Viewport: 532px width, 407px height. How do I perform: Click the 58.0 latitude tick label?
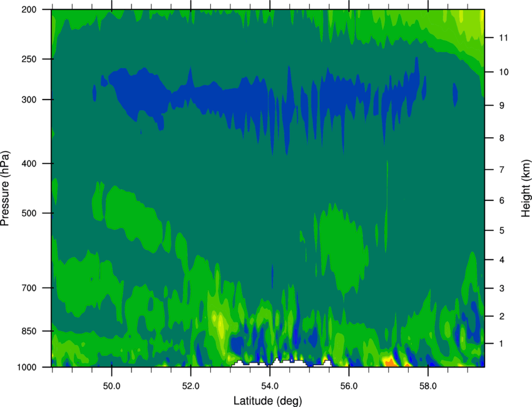coord(428,386)
